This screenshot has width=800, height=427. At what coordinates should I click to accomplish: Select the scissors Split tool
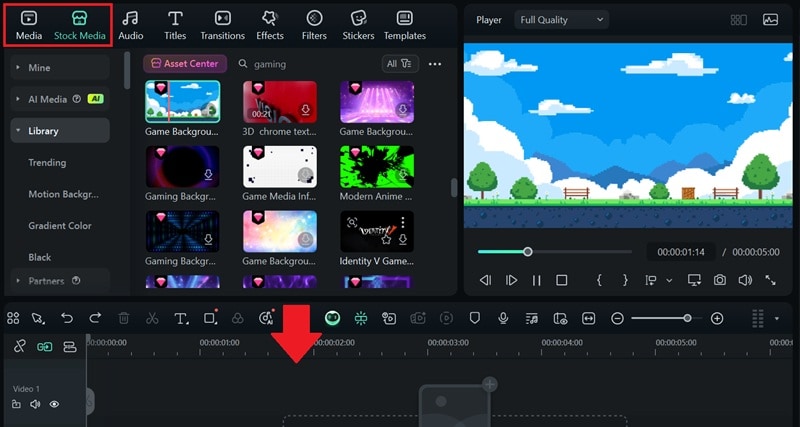(152, 318)
